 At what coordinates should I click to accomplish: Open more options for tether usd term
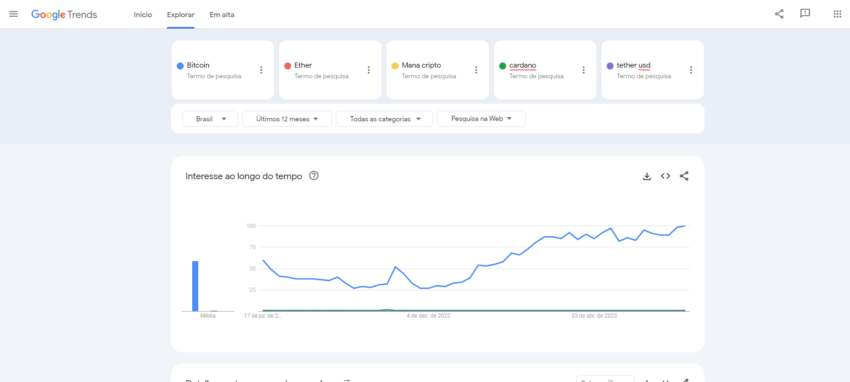(x=691, y=70)
